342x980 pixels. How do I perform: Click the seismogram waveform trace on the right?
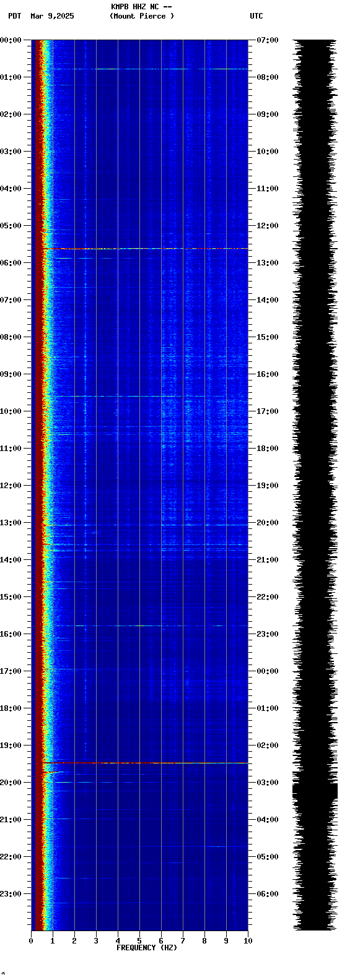tap(315, 485)
